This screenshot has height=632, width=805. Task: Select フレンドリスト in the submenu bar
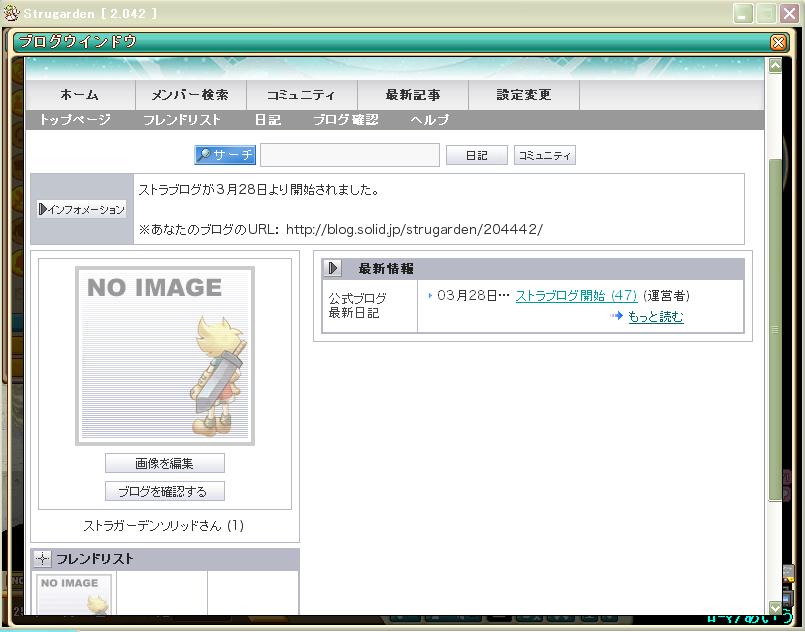[181, 120]
